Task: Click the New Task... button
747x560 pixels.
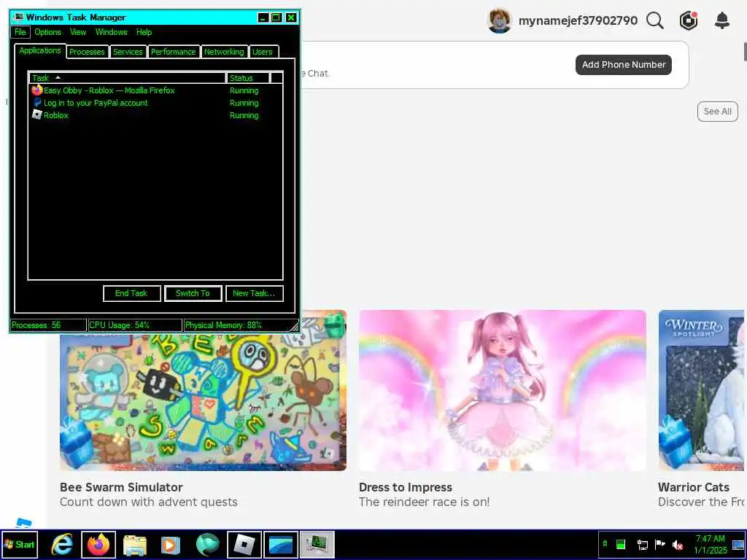Action: (x=254, y=293)
